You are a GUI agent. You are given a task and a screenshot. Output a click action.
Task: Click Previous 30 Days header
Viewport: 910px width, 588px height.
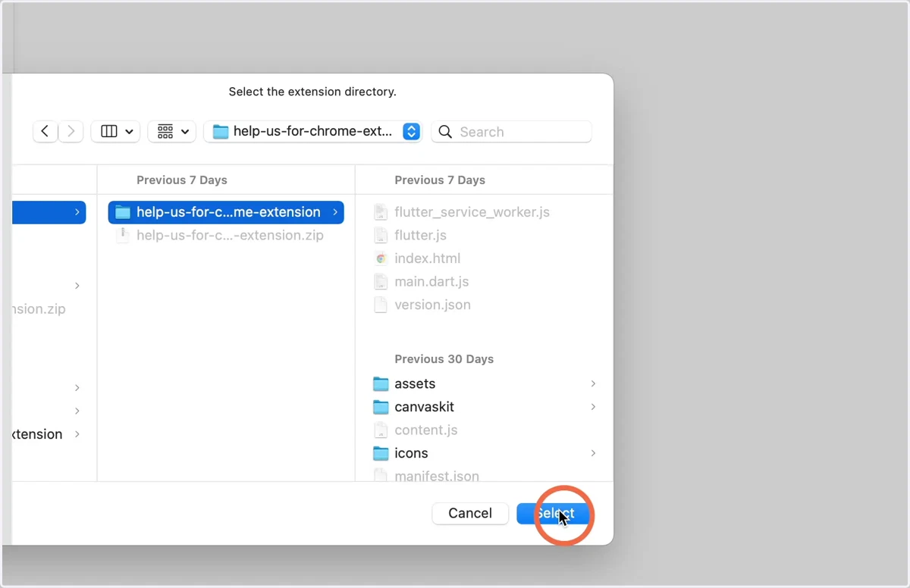444,359
